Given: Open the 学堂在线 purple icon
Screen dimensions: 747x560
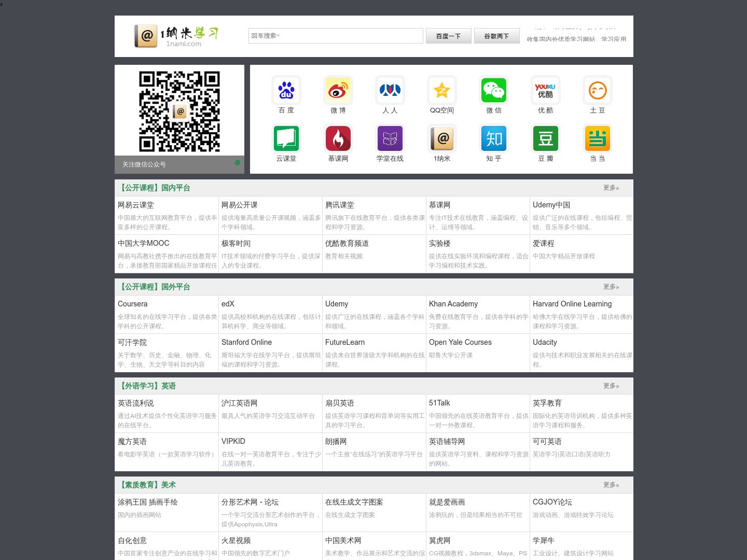Looking at the screenshot, I should (390, 138).
